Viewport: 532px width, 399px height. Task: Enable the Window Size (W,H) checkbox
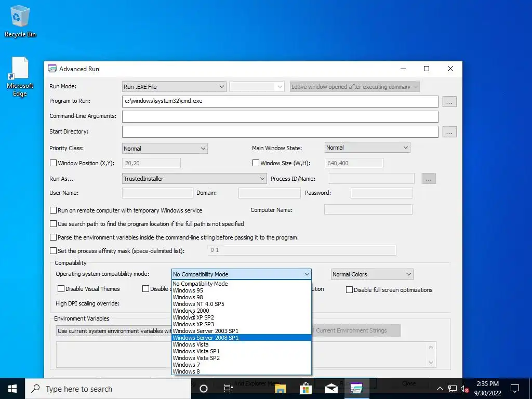[x=256, y=163]
